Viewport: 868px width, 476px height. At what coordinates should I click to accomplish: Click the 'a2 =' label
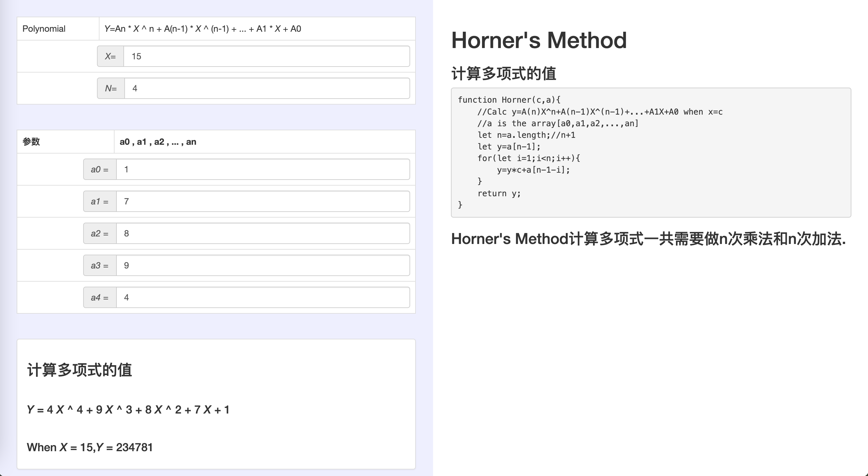pos(100,233)
